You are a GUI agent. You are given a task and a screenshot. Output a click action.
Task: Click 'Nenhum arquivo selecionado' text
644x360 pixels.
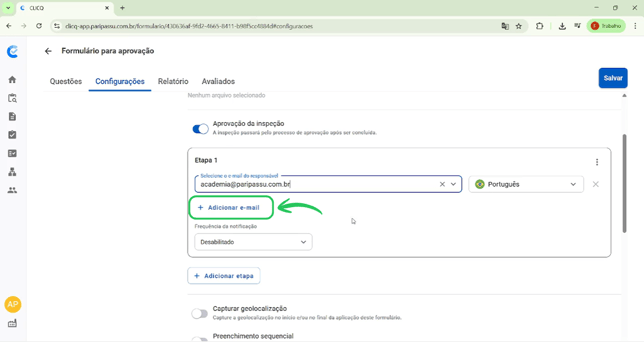click(x=226, y=95)
